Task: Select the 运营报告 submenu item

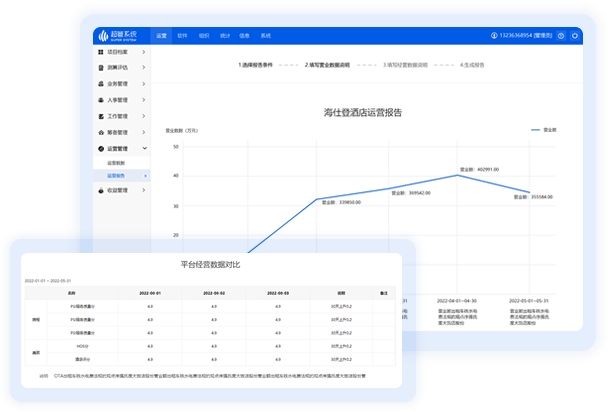Action: click(116, 175)
